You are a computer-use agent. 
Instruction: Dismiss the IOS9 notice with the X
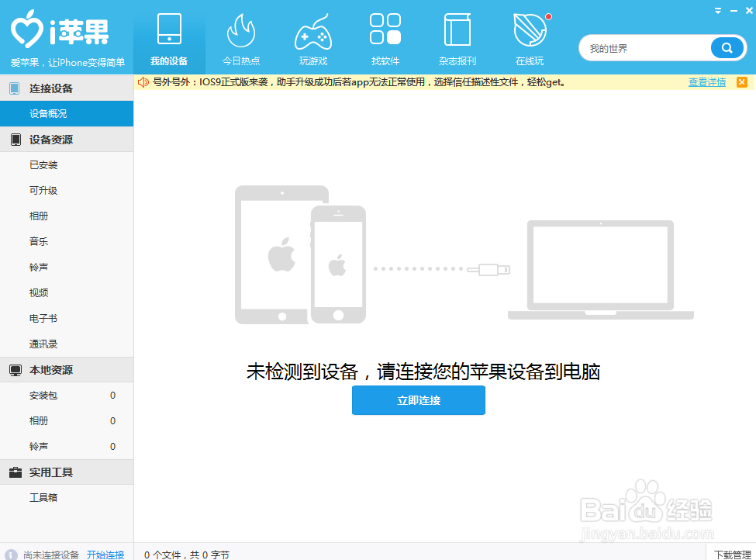coord(742,81)
